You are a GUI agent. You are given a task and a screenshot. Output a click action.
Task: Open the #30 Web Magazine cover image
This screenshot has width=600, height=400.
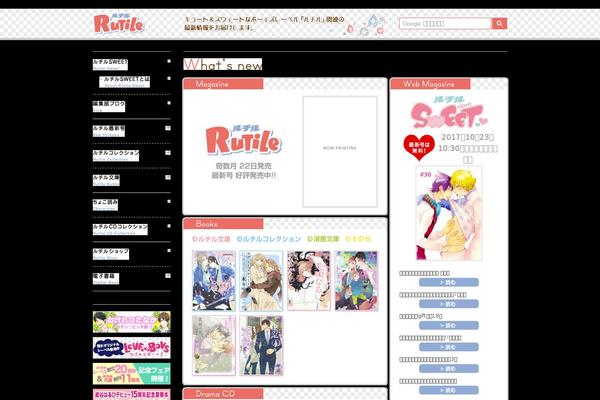click(449, 213)
